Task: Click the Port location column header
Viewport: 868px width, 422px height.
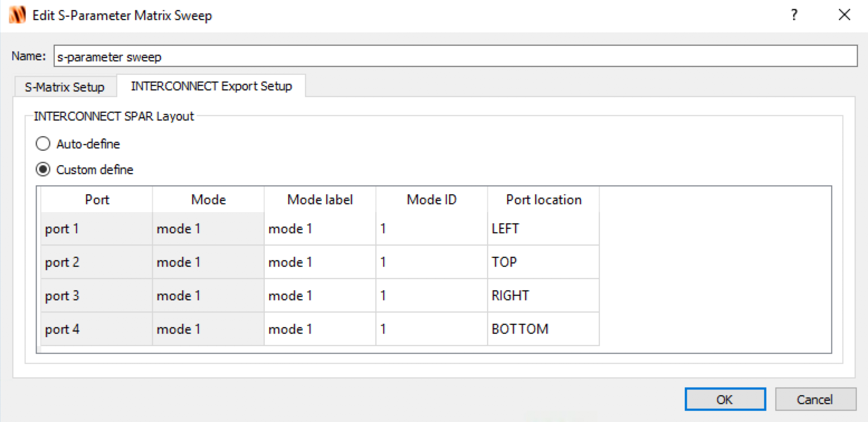Action: [x=543, y=200]
